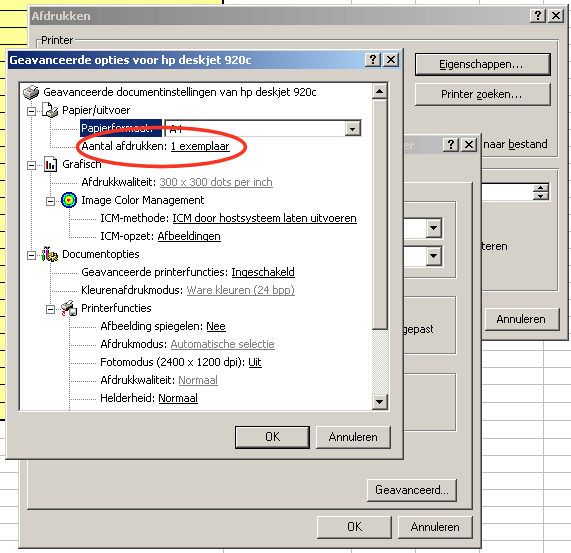Select the Grafisch tree label
The image size is (571, 553).
(x=82, y=164)
